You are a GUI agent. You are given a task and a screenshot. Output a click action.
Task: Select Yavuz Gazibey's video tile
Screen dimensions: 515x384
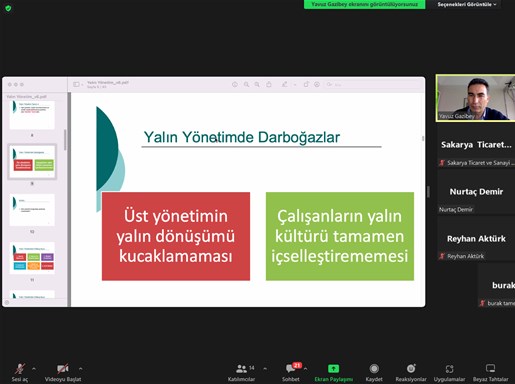click(x=475, y=98)
